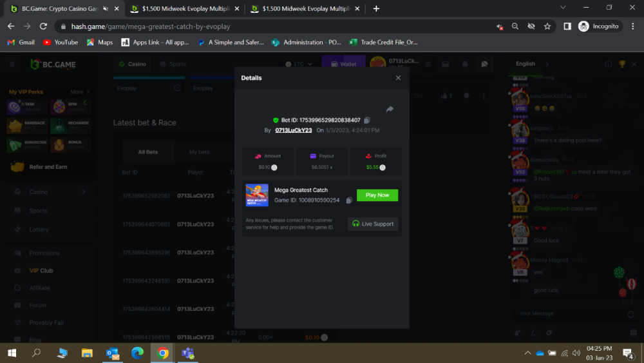Screen dimensions: 644x363
Task: Click the share arrow icon in Details
Action: (x=390, y=110)
